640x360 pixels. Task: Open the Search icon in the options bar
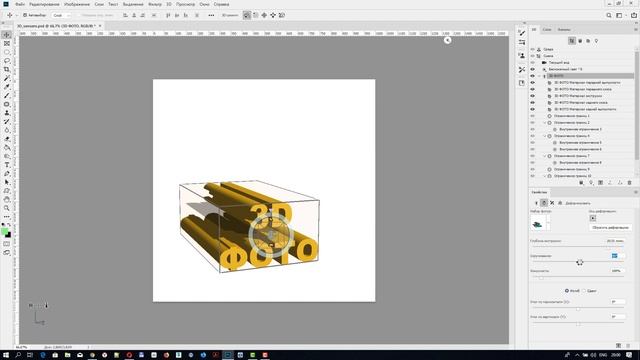point(609,15)
